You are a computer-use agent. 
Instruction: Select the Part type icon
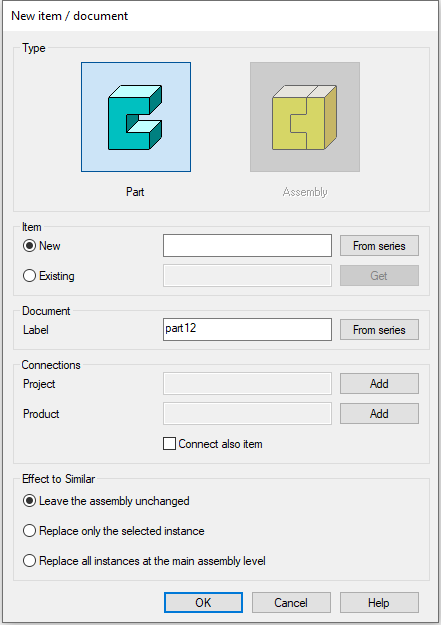click(136, 117)
